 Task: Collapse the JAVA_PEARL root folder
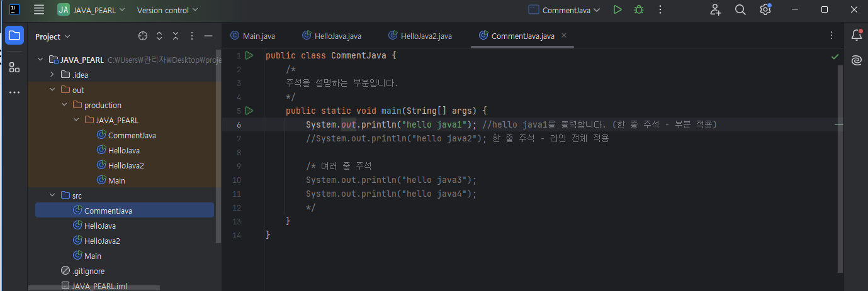tap(40, 60)
